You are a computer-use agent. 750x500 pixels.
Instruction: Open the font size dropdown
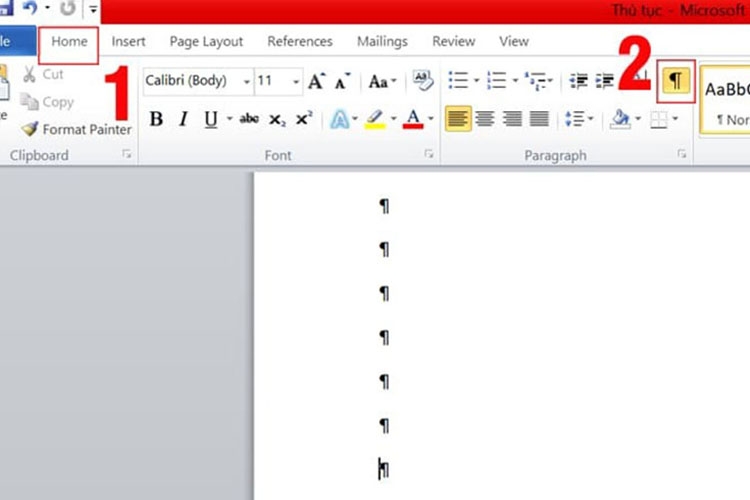[296, 82]
